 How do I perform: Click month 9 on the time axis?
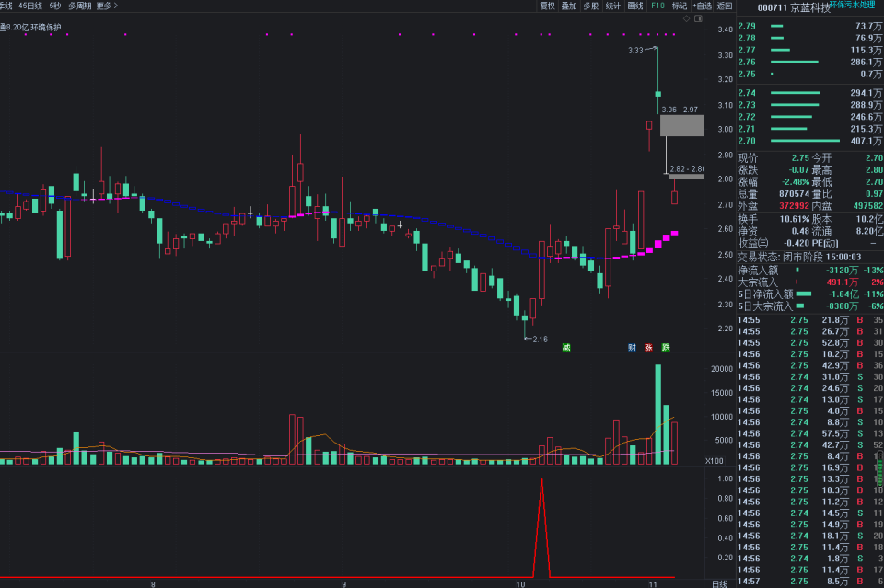(x=343, y=584)
